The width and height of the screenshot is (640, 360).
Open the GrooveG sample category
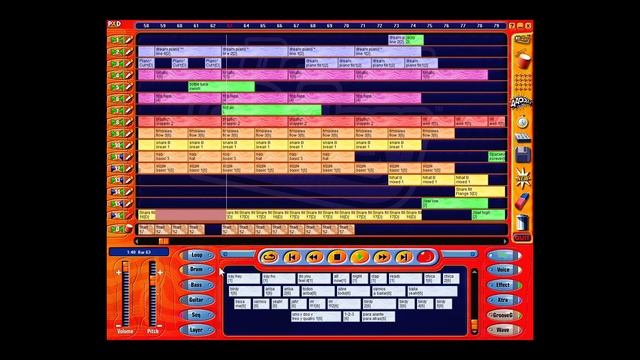click(x=504, y=315)
